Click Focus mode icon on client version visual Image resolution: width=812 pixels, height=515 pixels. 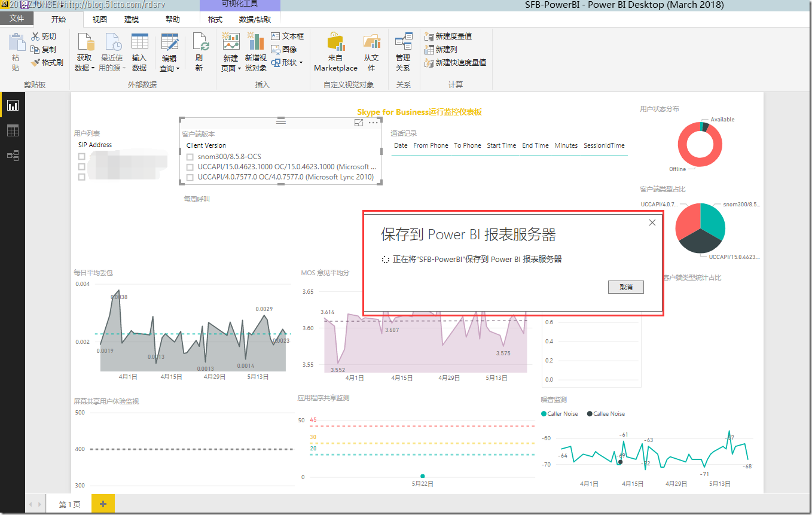click(359, 123)
